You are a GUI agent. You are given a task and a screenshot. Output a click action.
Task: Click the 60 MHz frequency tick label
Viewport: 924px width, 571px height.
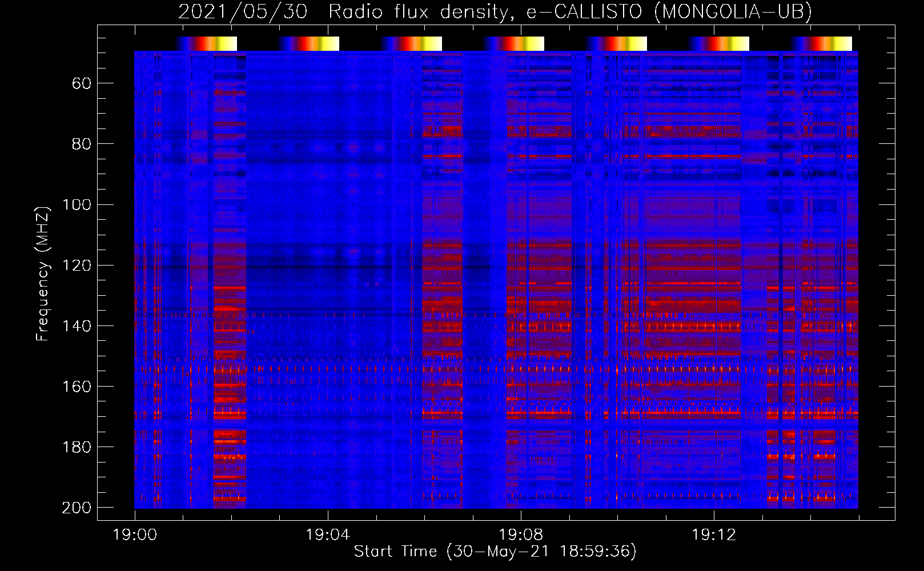(x=82, y=83)
